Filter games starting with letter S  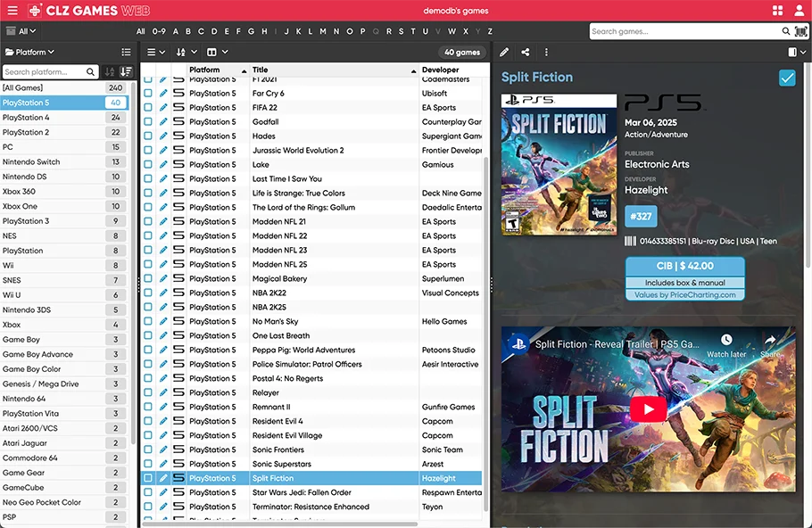click(x=401, y=31)
